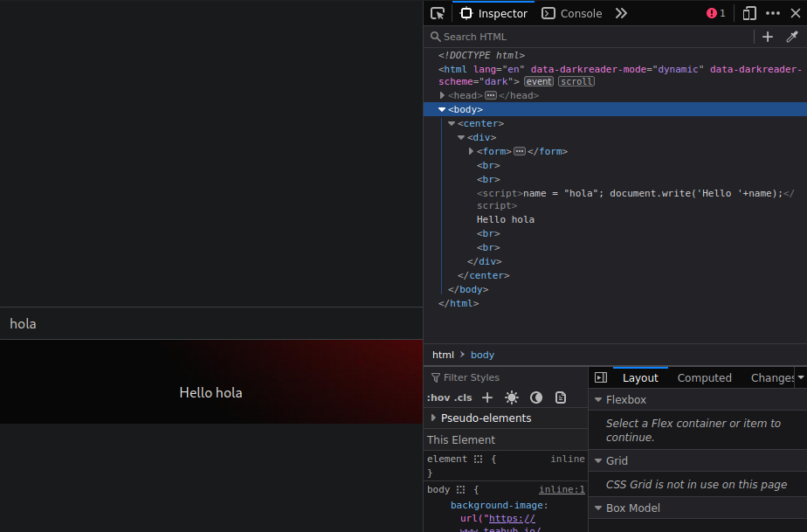Expand the head element node
Screen dimensions: 807x532
tap(443, 95)
